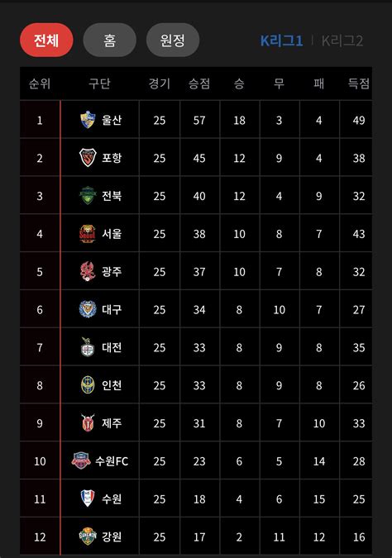Open the 수원 team name link

[x=112, y=499]
